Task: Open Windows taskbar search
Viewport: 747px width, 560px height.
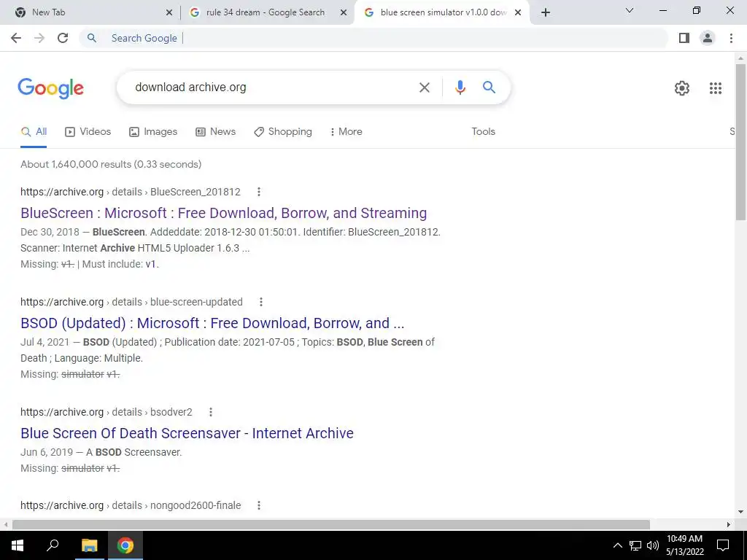Action: pyautogui.click(x=53, y=545)
